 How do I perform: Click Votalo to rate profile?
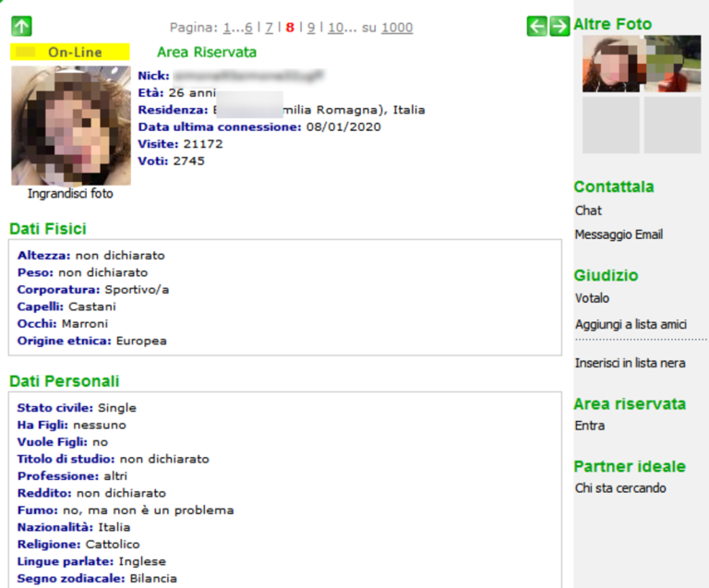(x=592, y=298)
